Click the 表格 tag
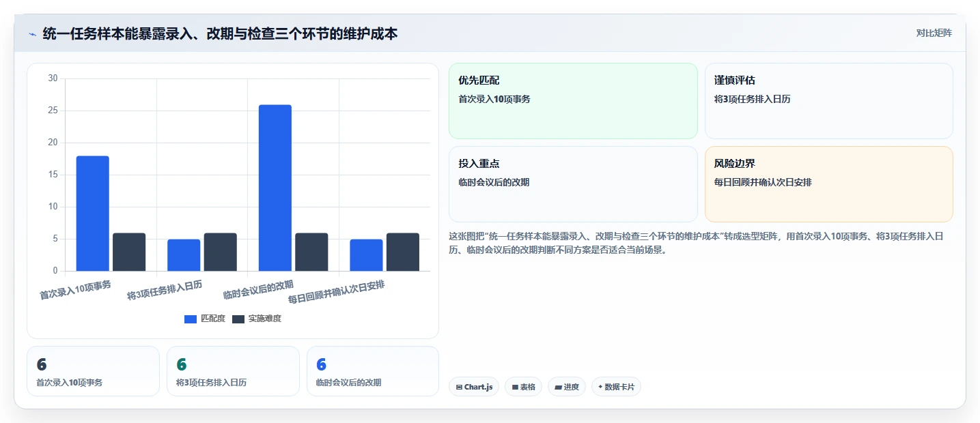Image resolution: width=980 pixels, height=423 pixels. click(523, 387)
